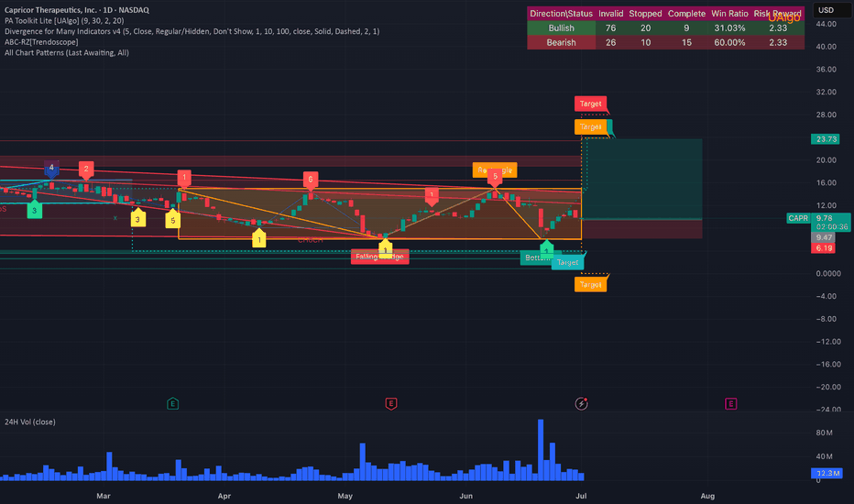Click the Stopped column header

click(x=645, y=14)
